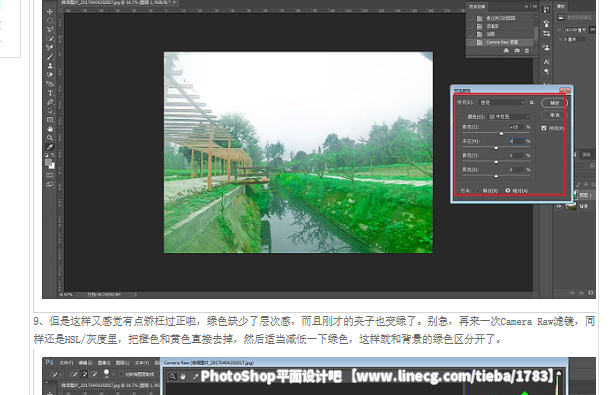Toggle the preview checkbox in Selective Color dialog

tap(544, 128)
